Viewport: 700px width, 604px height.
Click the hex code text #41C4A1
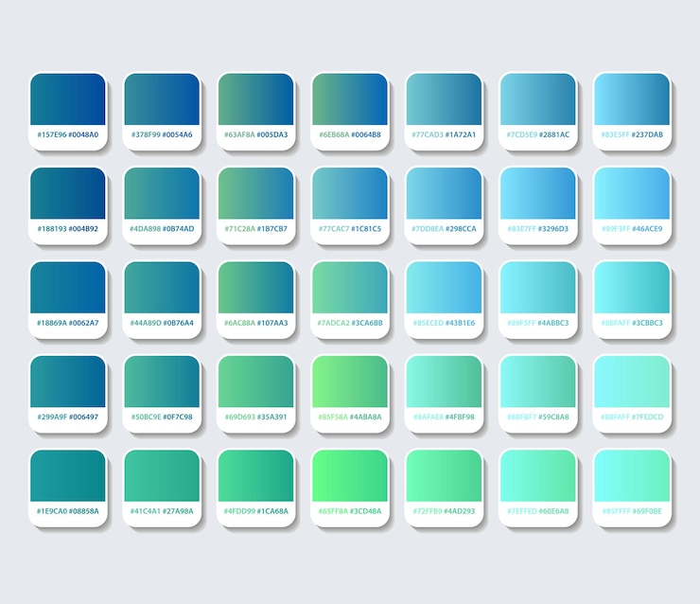[145, 511]
